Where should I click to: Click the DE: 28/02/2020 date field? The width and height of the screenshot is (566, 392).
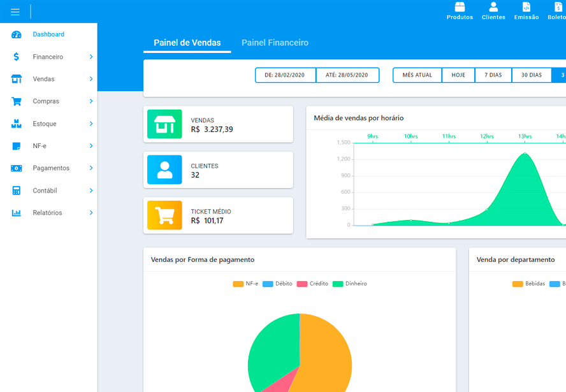click(285, 75)
